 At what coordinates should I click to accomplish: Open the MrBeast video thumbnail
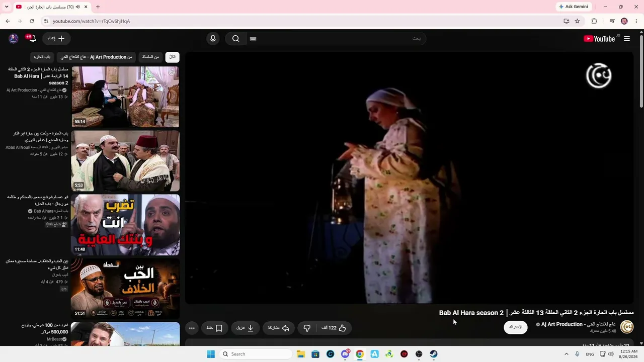coord(125,334)
